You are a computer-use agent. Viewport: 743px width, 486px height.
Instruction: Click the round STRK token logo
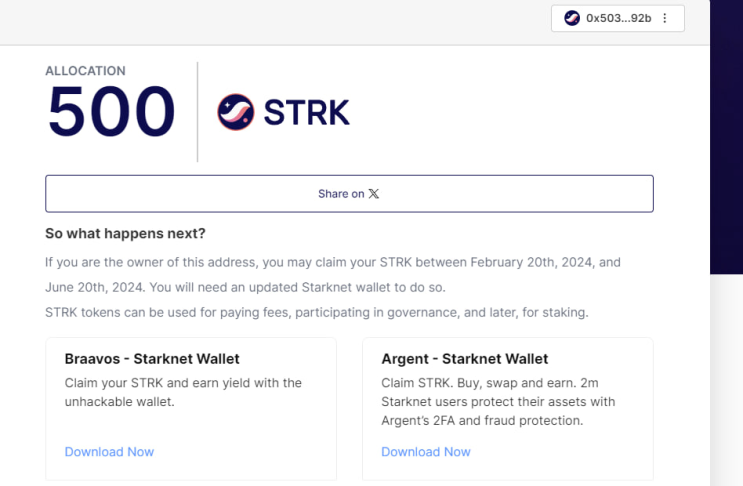pyautogui.click(x=236, y=112)
